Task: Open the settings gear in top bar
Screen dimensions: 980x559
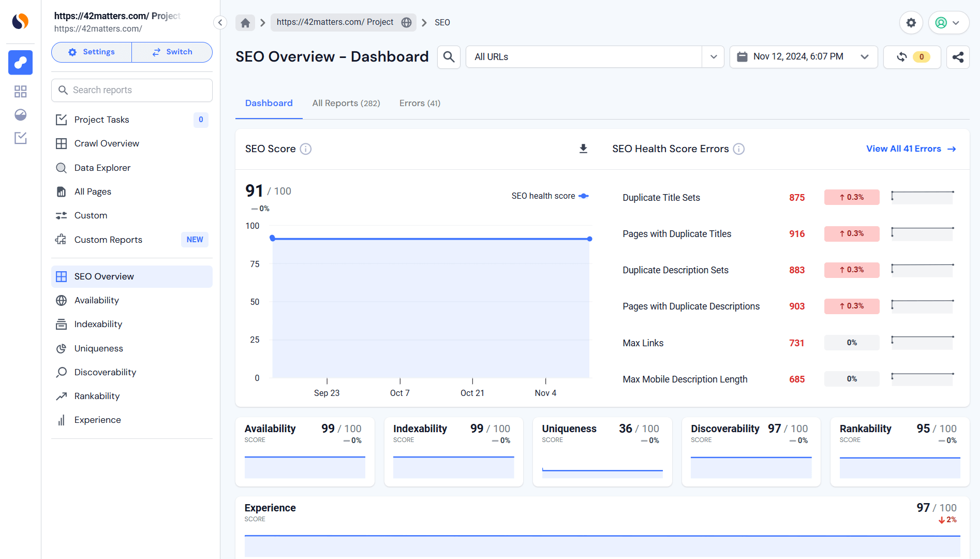Action: pyautogui.click(x=911, y=23)
